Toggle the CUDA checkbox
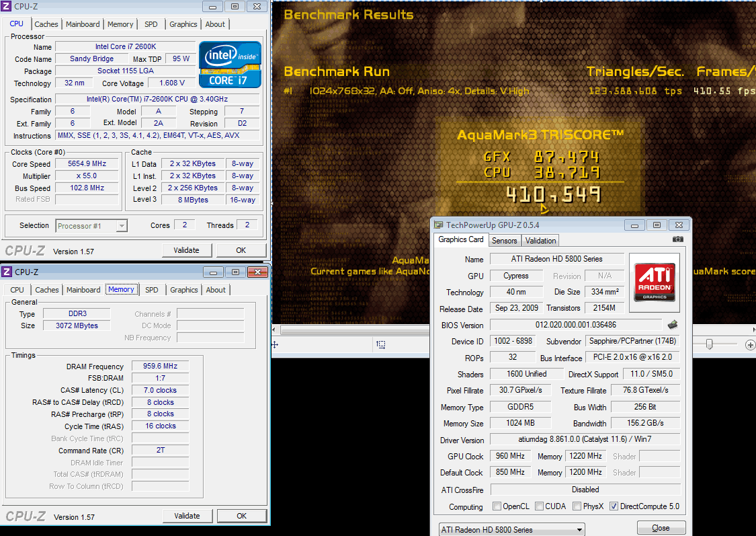The image size is (756, 536). tap(540, 506)
